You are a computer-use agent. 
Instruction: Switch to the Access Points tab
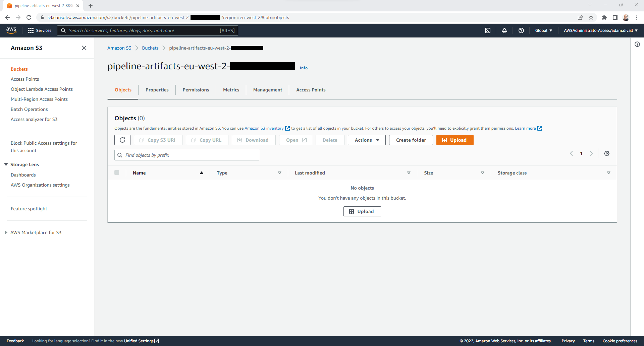[x=311, y=90]
